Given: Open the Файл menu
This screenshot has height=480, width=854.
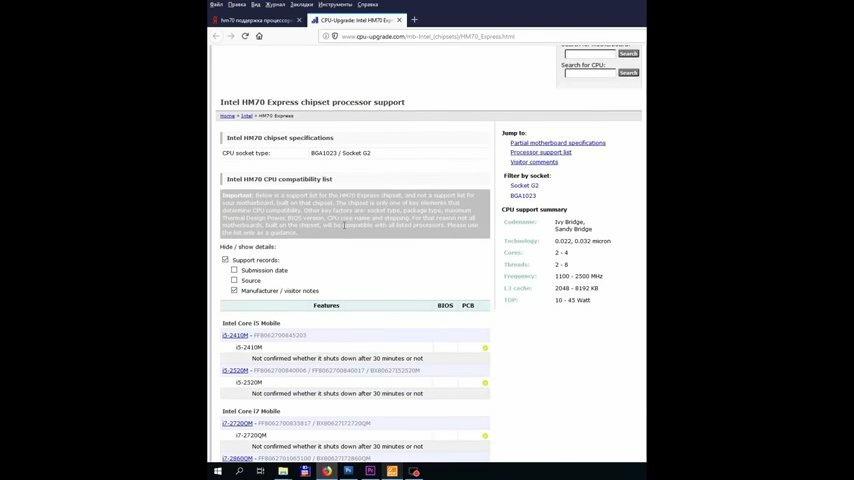Looking at the screenshot, I should pyautogui.click(x=216, y=4).
